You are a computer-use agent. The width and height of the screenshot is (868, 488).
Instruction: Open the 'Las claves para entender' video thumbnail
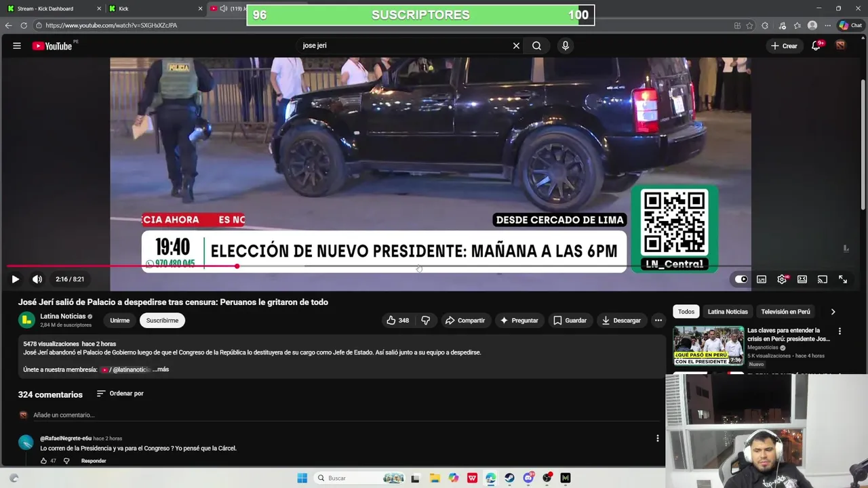[x=708, y=346]
